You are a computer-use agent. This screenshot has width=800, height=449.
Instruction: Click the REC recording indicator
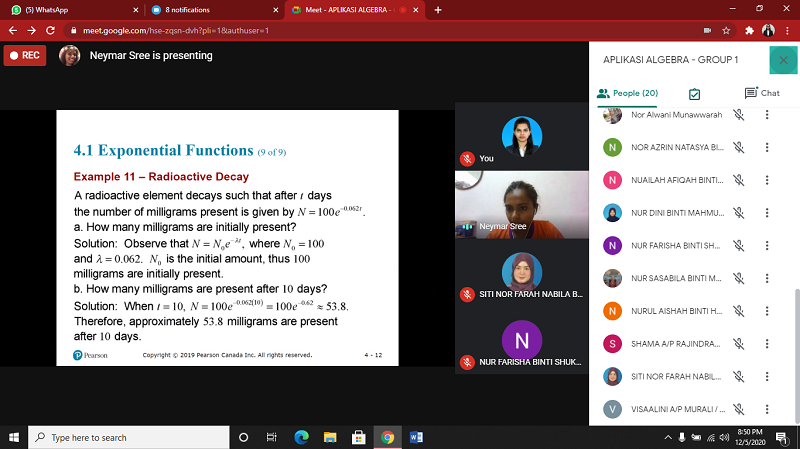pos(23,55)
